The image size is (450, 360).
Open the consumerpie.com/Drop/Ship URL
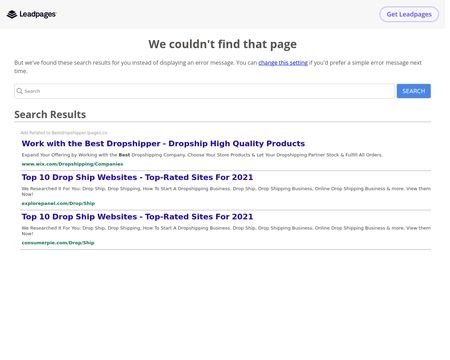58,243
